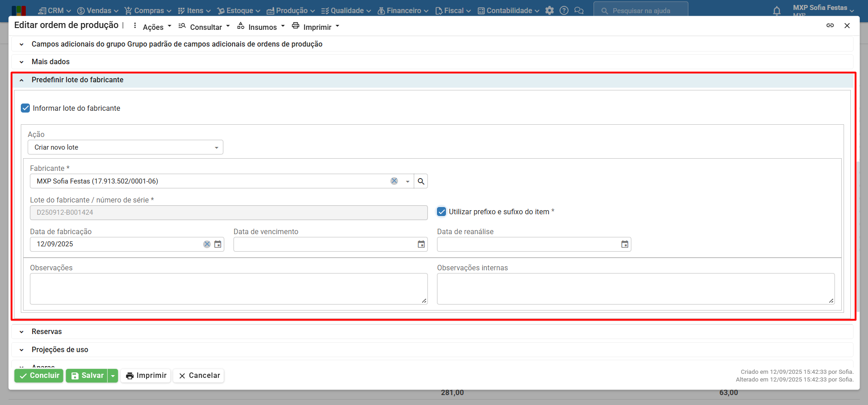Click the Lote do fabricante number field
The height and width of the screenshot is (405, 868).
pyautogui.click(x=229, y=212)
